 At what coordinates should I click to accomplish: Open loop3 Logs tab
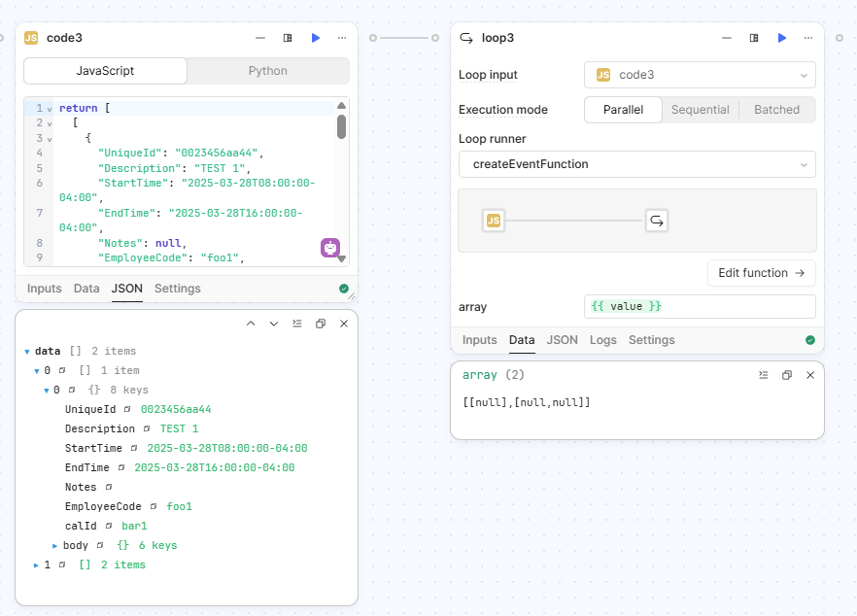602,340
